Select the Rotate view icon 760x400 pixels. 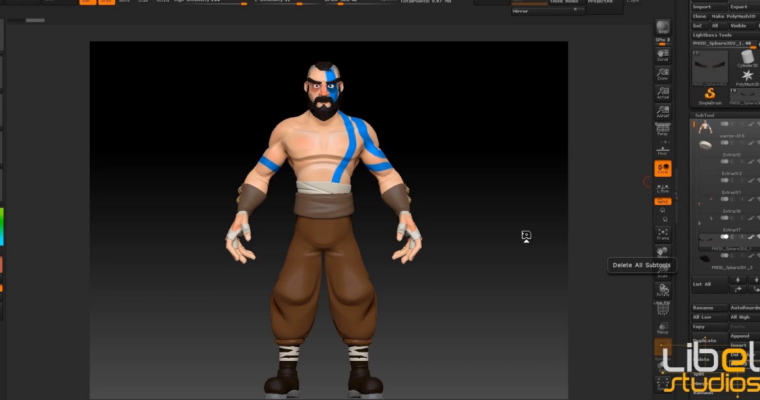coord(663,290)
